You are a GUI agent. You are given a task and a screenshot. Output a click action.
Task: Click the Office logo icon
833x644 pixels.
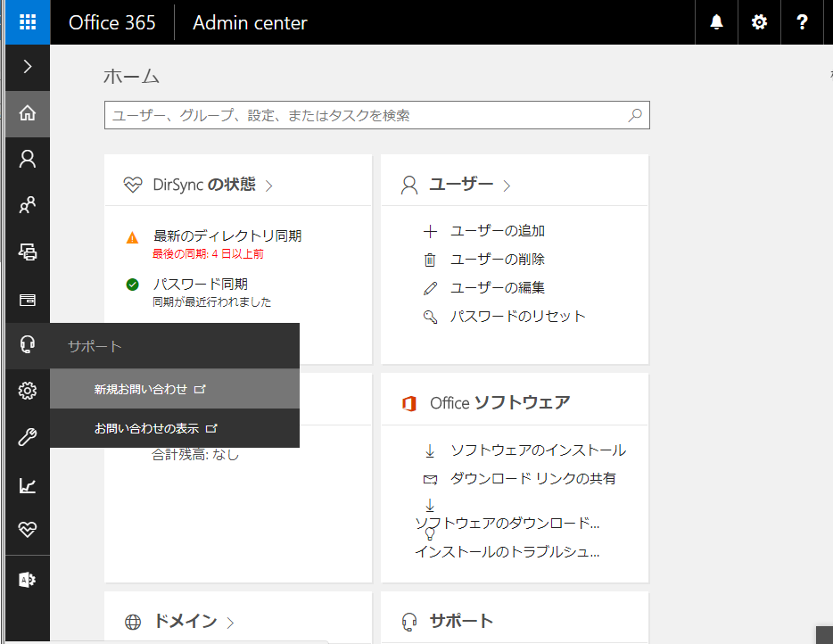(409, 403)
